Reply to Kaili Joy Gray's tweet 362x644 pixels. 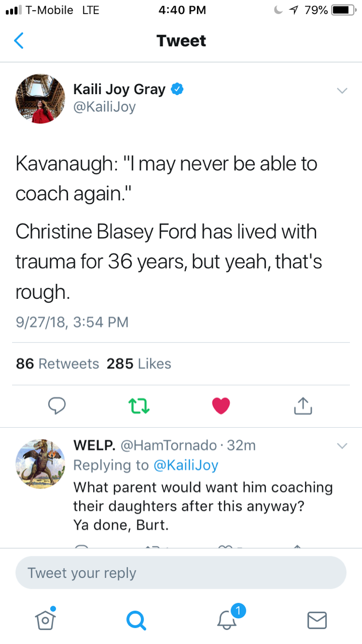point(57,406)
